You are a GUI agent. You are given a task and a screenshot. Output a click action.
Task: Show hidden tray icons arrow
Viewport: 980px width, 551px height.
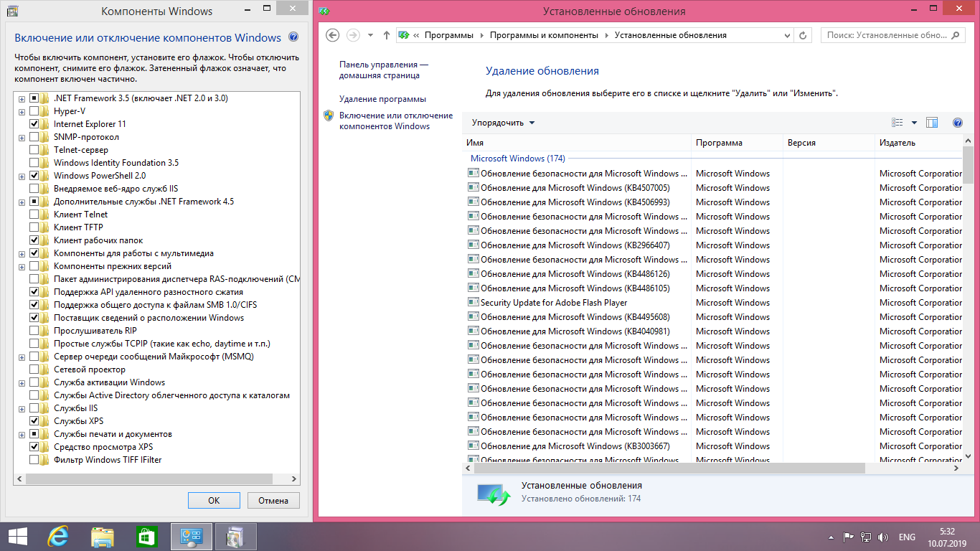point(831,537)
